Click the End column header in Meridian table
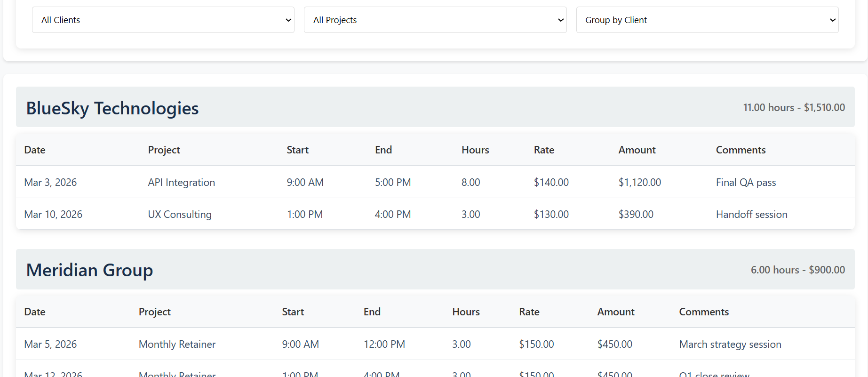The width and height of the screenshot is (868, 377). coord(372,312)
